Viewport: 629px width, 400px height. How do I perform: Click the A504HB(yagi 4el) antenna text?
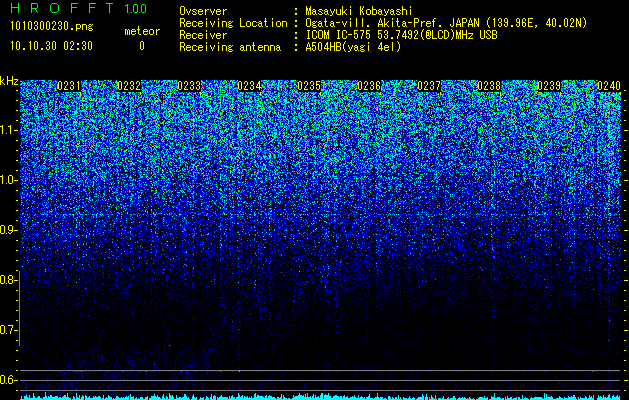[x=353, y=47]
